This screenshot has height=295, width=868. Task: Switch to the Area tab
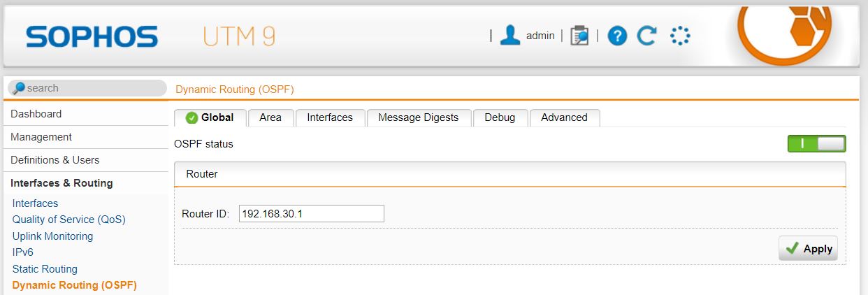point(270,117)
